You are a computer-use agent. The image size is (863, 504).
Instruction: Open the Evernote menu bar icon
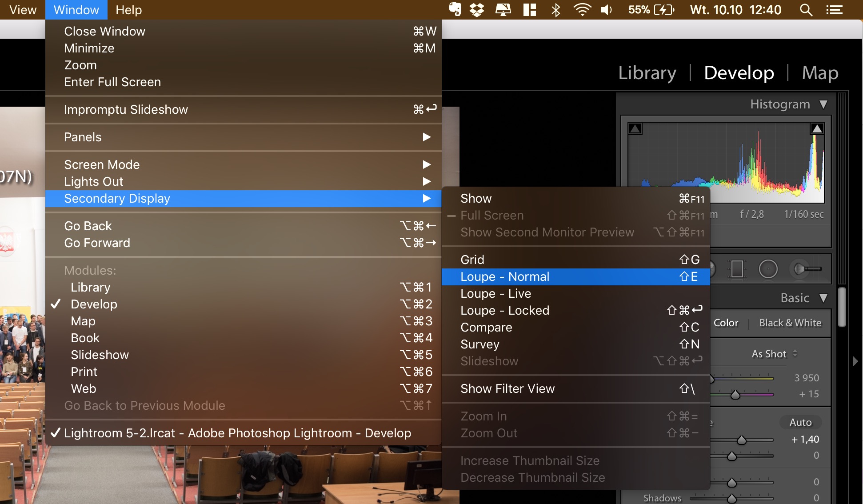point(455,9)
